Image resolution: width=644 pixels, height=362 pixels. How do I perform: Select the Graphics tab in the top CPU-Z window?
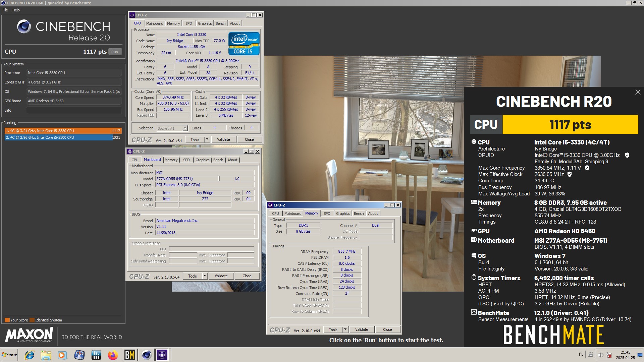[x=205, y=23]
